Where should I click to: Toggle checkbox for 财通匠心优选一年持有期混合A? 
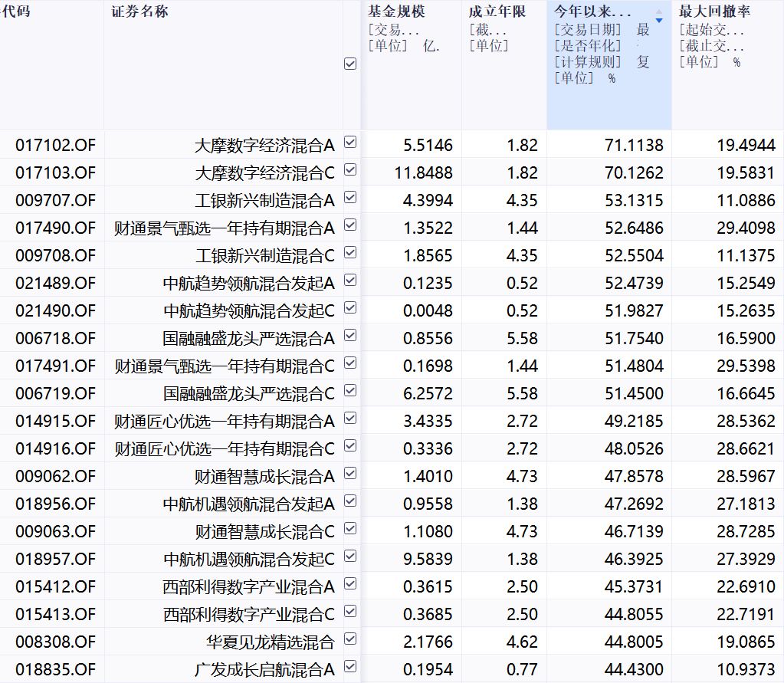[x=350, y=418]
